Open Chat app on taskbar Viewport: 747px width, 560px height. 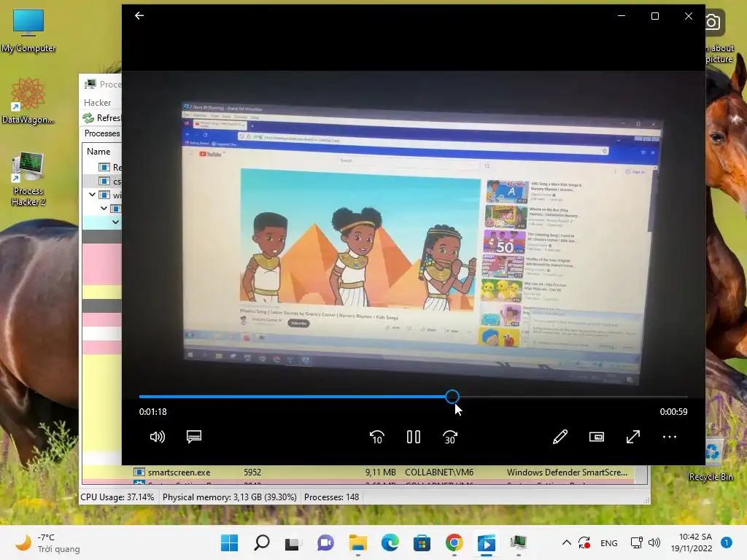[x=325, y=542]
